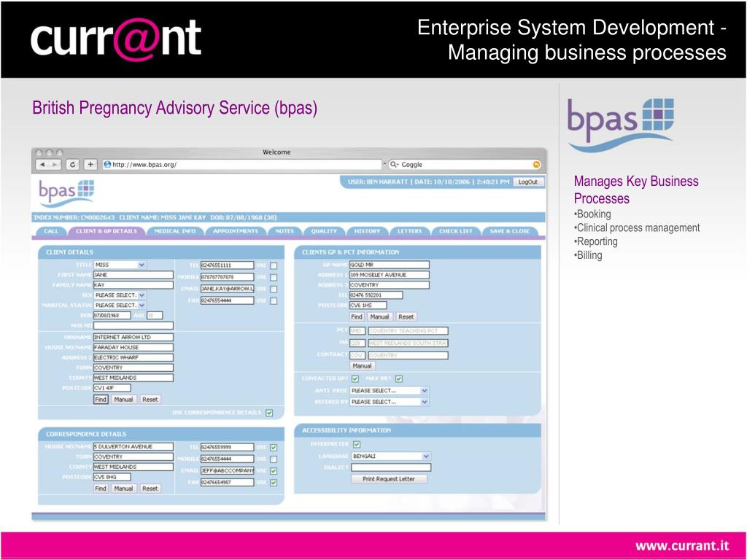The height and width of the screenshot is (560, 747).
Task: Open the History tab
Action: tap(368, 231)
